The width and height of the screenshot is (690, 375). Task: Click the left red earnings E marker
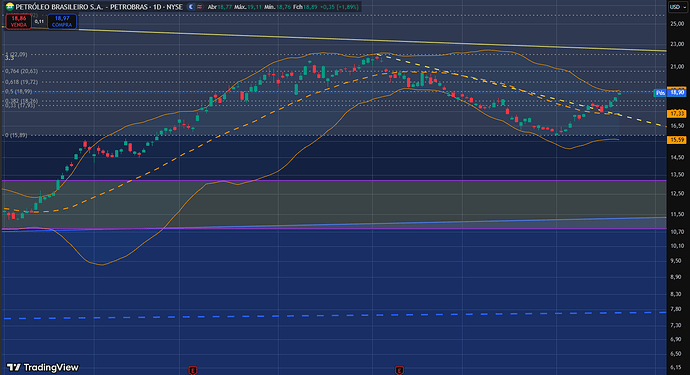click(x=192, y=370)
